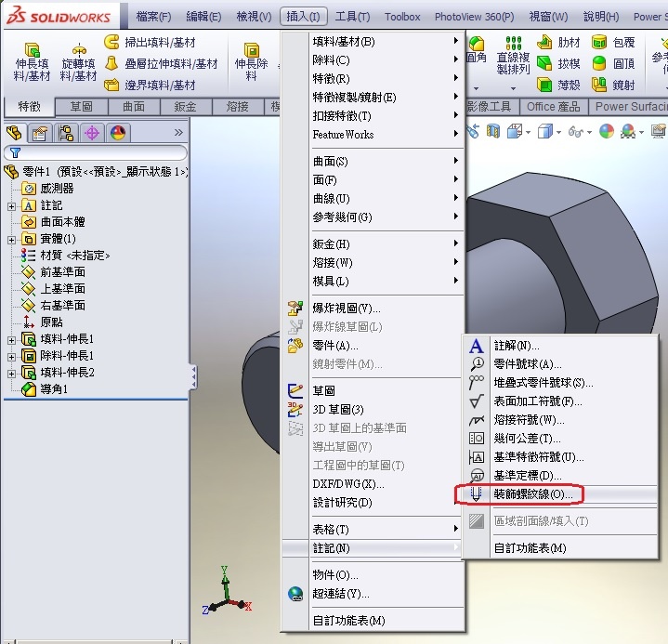Expand the 實體(1) tree node
This screenshot has width=668, height=644.
(x=11, y=240)
